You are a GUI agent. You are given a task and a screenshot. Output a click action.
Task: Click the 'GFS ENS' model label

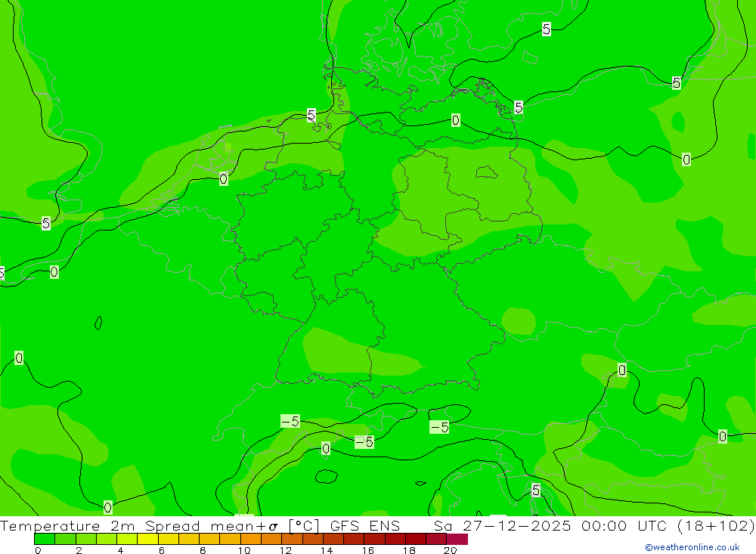[x=365, y=525]
